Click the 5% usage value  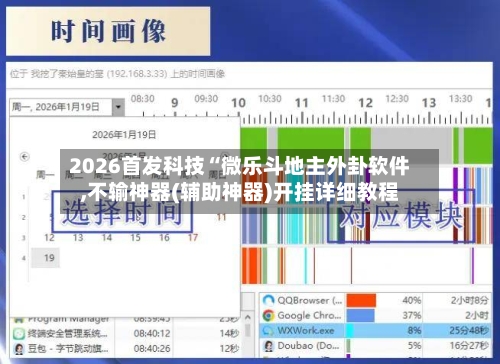pos(414,346)
